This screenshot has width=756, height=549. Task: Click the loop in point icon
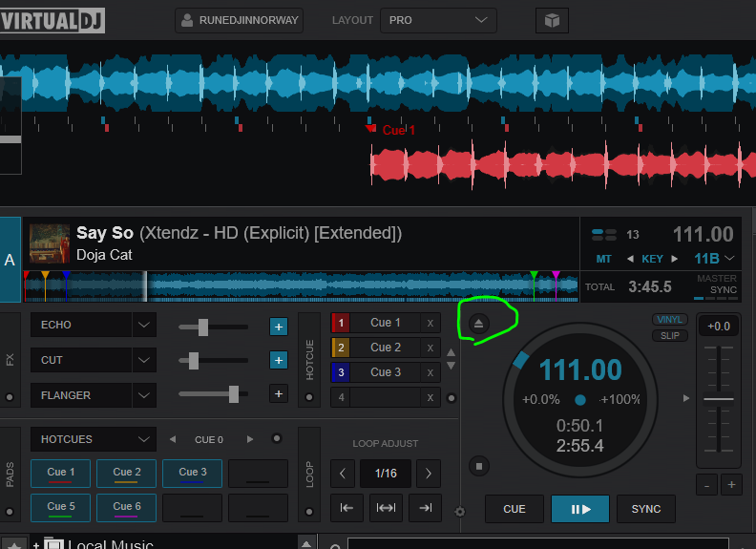pyautogui.click(x=346, y=508)
